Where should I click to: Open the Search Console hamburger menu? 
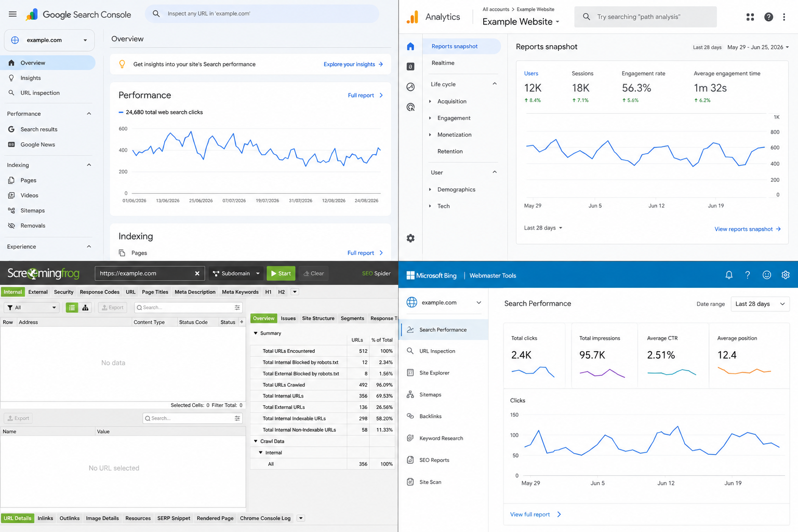point(12,14)
